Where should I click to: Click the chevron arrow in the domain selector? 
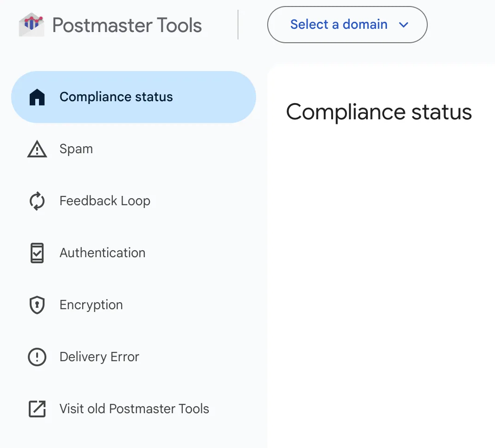(x=404, y=25)
